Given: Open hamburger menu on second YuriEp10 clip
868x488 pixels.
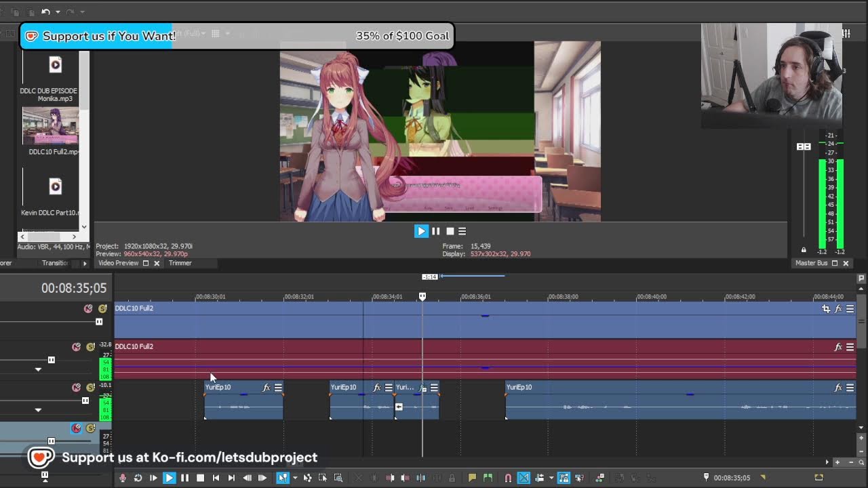Looking at the screenshot, I should pyautogui.click(x=389, y=388).
